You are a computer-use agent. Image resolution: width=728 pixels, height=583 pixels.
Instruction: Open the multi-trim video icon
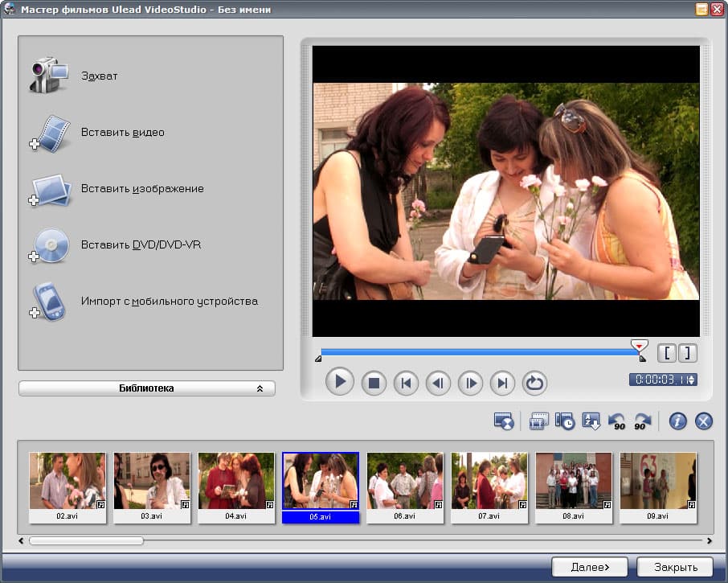(x=538, y=421)
